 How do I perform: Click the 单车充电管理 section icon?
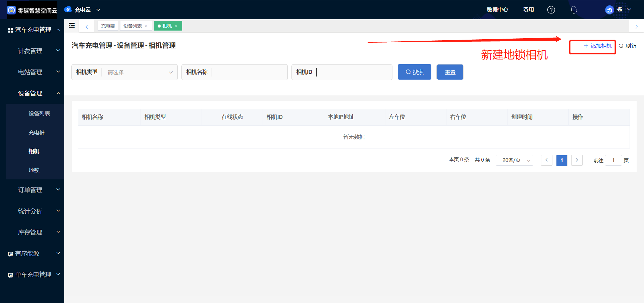[x=10, y=275]
